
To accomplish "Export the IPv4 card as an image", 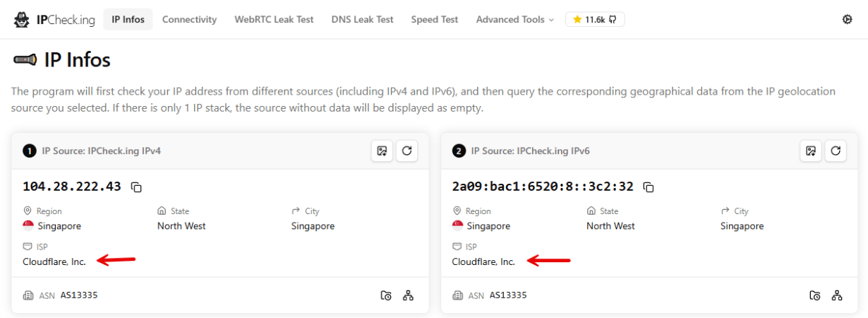I will (382, 151).
